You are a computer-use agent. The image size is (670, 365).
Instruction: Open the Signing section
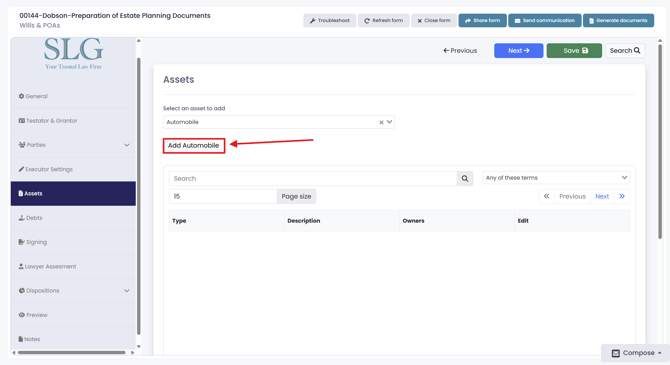click(x=73, y=242)
